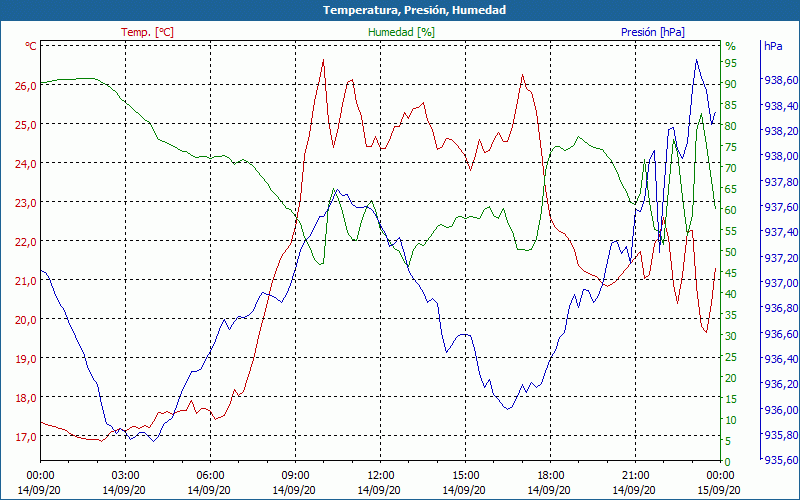800x500 pixels.
Task: Click the 95 humidity axis value
Action: [x=731, y=63]
